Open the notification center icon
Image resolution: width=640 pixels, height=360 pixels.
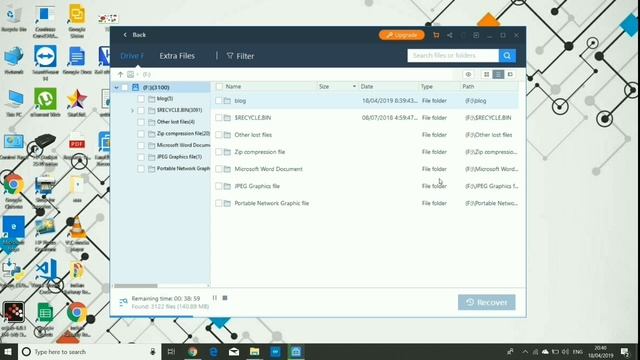click(x=624, y=351)
